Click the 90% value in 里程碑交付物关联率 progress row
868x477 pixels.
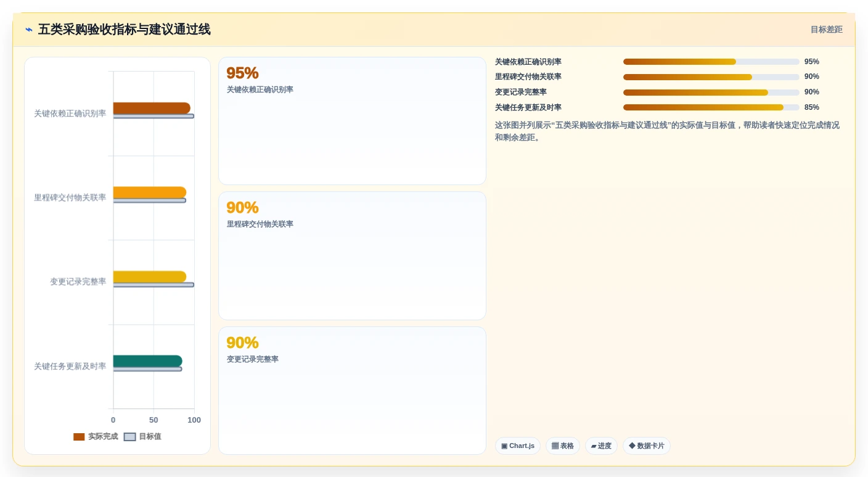click(812, 77)
